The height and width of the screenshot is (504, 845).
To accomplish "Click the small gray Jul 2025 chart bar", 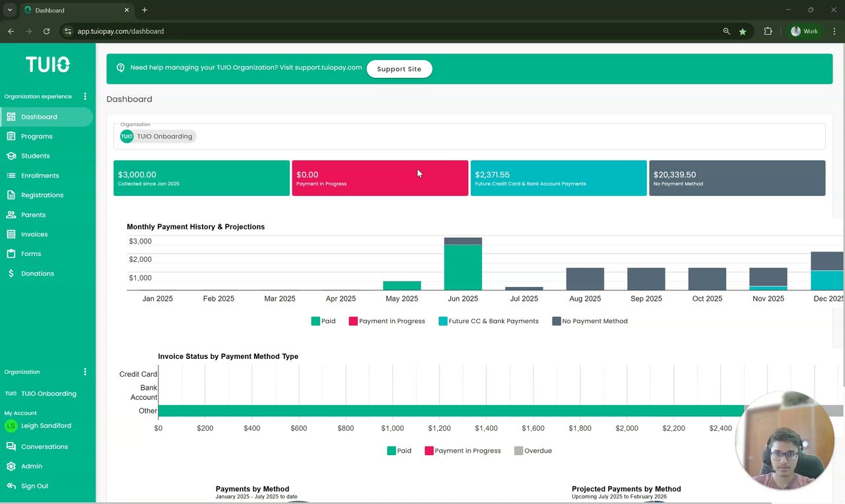I will tap(524, 288).
